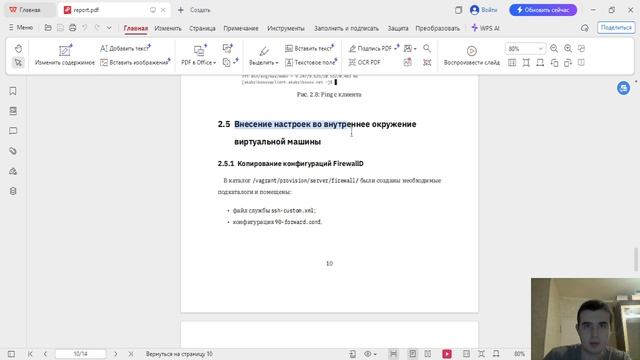Screen dimensions: 640x360
Task: Click the zoom out magnifier icon
Action: click(554, 49)
